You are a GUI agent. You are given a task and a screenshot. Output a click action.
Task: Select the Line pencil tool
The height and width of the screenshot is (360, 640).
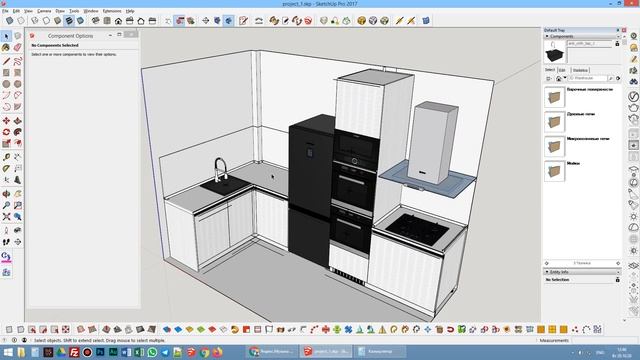tap(6, 62)
